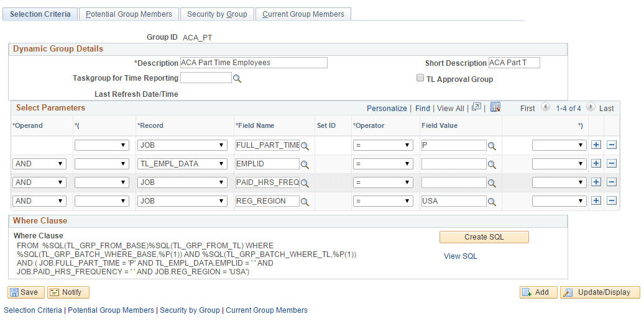
Task: Delete the REG_REGION parameter row
Action: (612, 201)
